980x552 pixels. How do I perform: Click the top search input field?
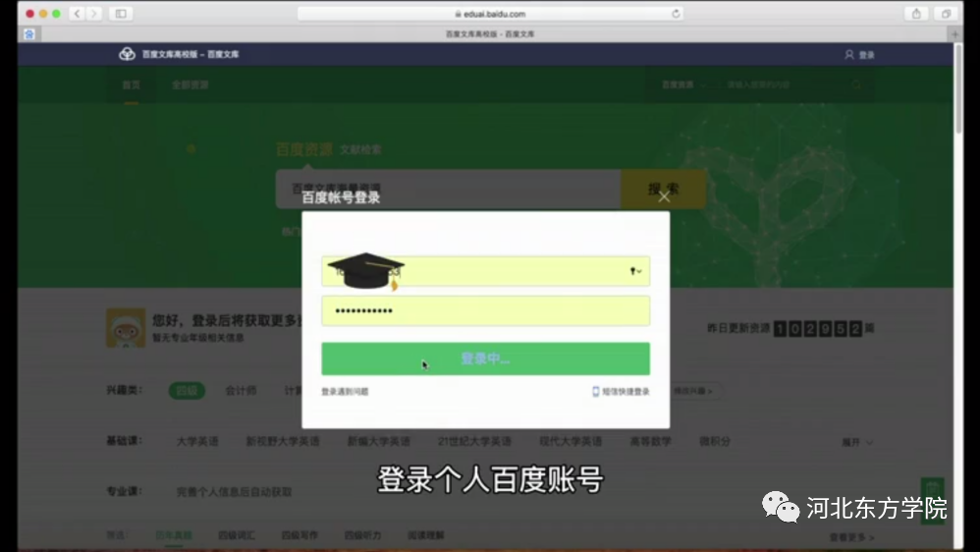point(785,85)
